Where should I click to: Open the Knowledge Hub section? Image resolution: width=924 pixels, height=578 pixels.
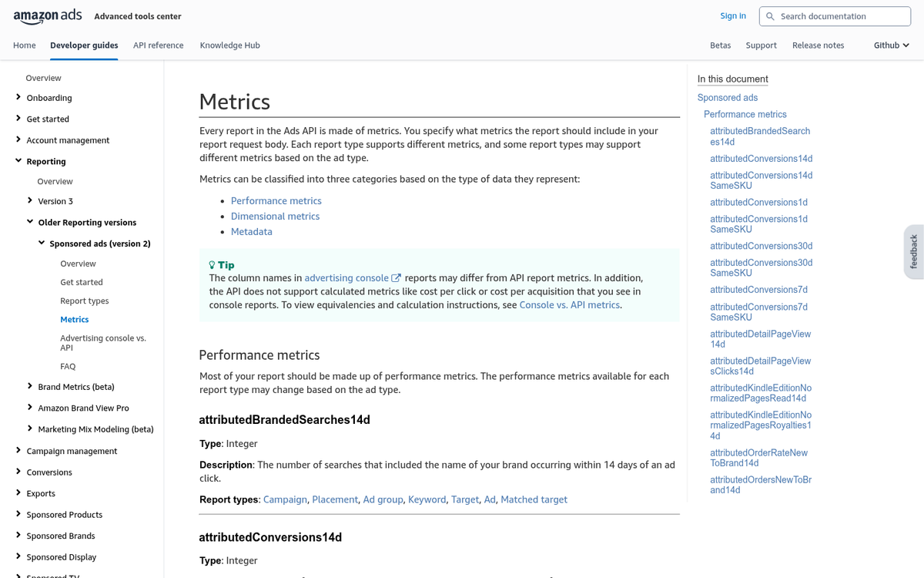tap(229, 45)
